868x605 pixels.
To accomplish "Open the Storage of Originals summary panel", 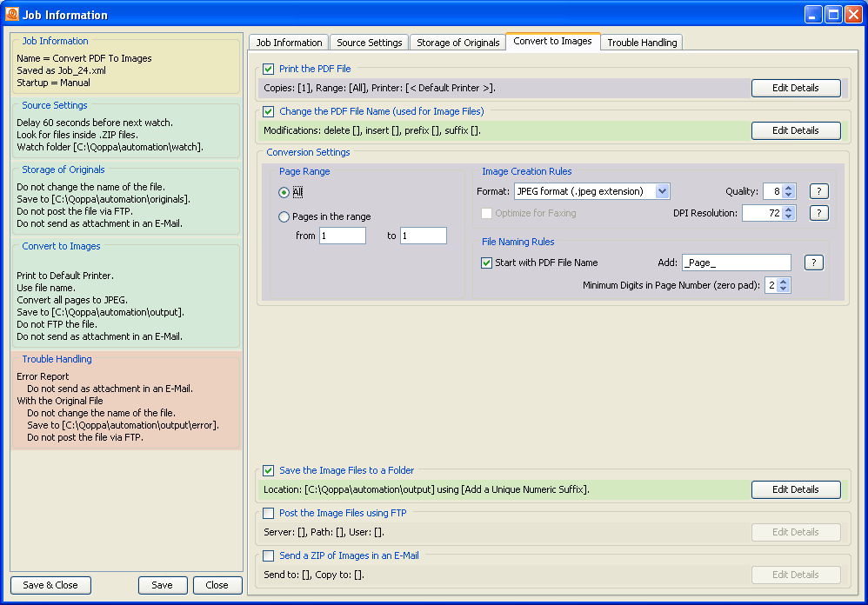I will click(126, 200).
